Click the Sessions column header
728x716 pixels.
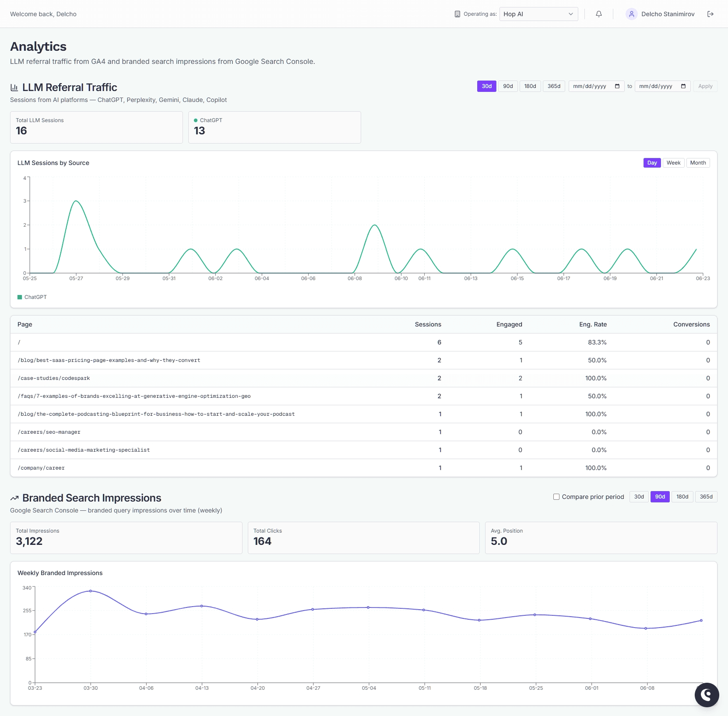[x=428, y=324]
